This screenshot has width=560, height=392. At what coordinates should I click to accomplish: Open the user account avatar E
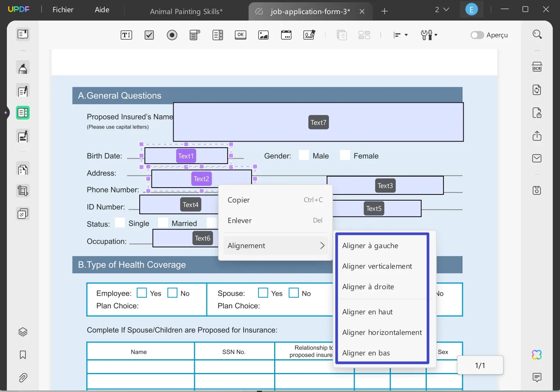pos(471,10)
